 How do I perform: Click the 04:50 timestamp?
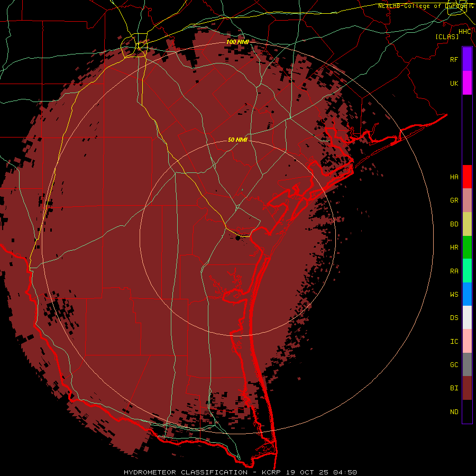(x=345, y=472)
